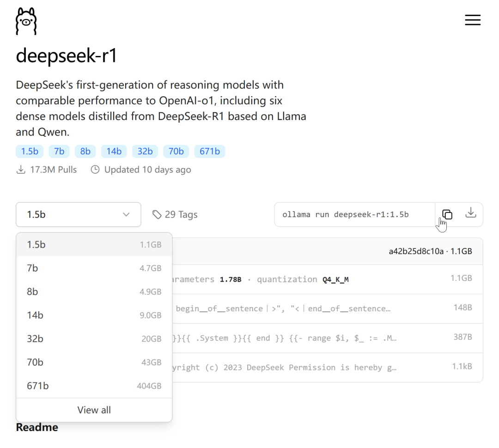Image resolution: width=499 pixels, height=448 pixels.
Task: Click the Ollama llama logo
Action: 26,21
